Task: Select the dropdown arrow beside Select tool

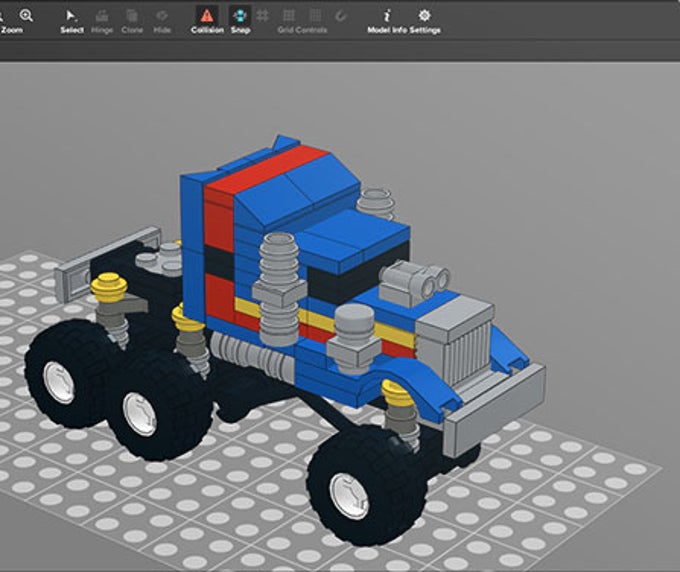Action: [x=76, y=20]
